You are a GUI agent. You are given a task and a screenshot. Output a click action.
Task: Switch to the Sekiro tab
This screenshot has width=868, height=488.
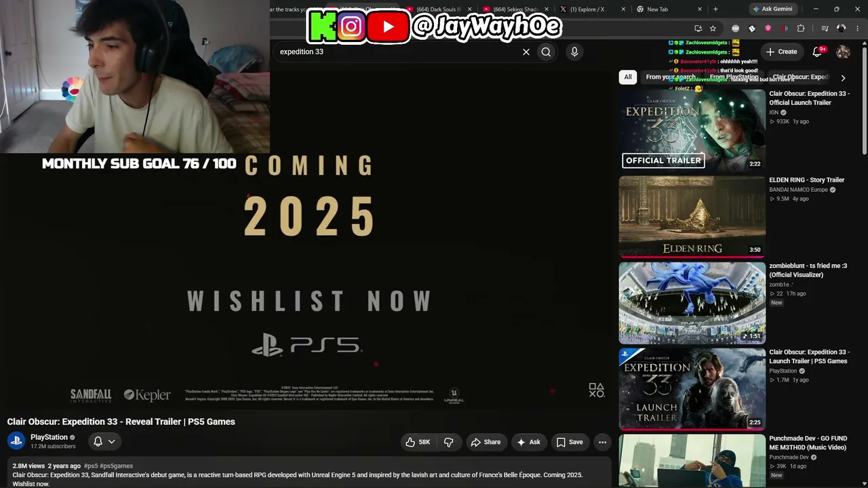[x=517, y=9]
